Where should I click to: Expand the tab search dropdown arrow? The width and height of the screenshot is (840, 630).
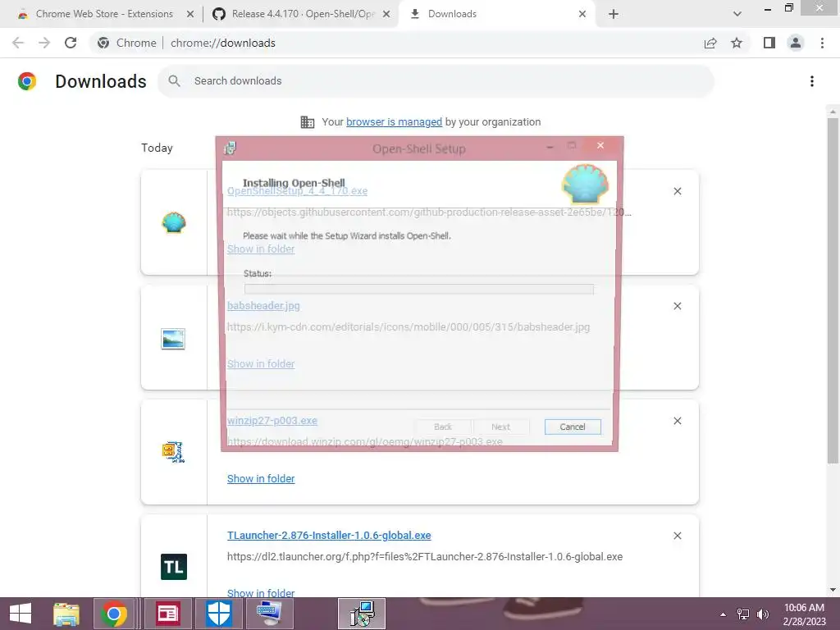click(x=737, y=14)
